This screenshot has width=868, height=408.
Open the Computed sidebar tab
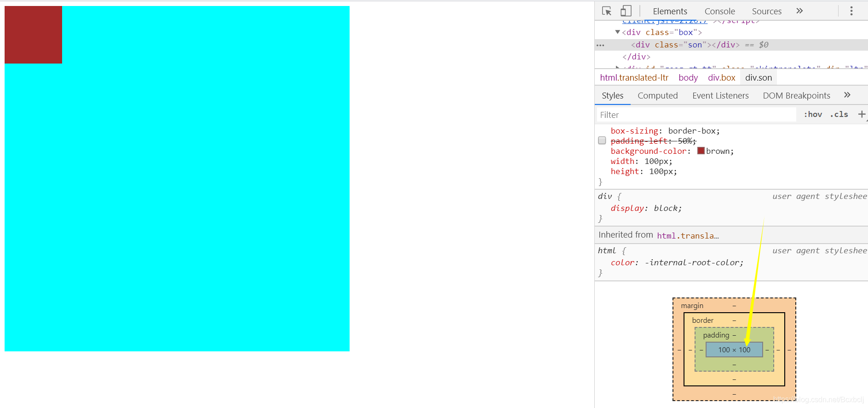(x=657, y=96)
